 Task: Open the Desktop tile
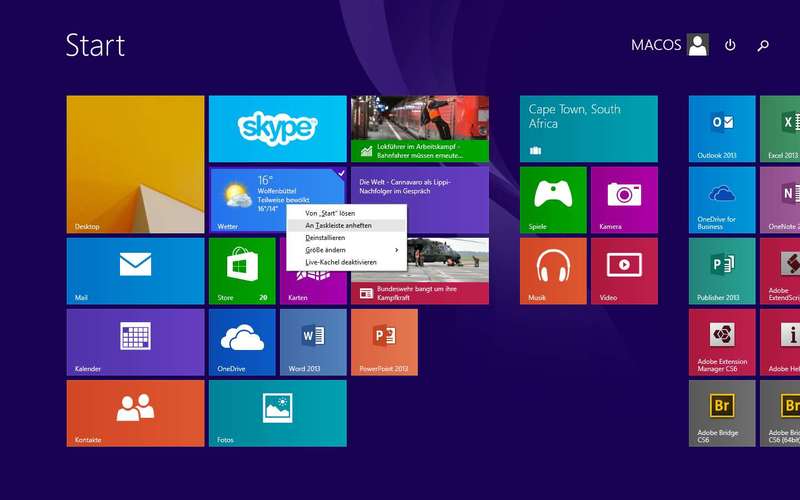[x=135, y=164]
